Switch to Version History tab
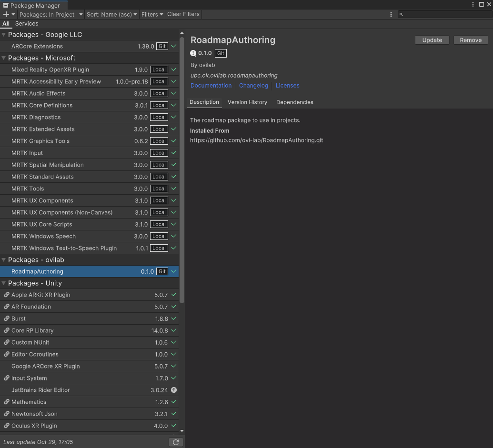 247,102
